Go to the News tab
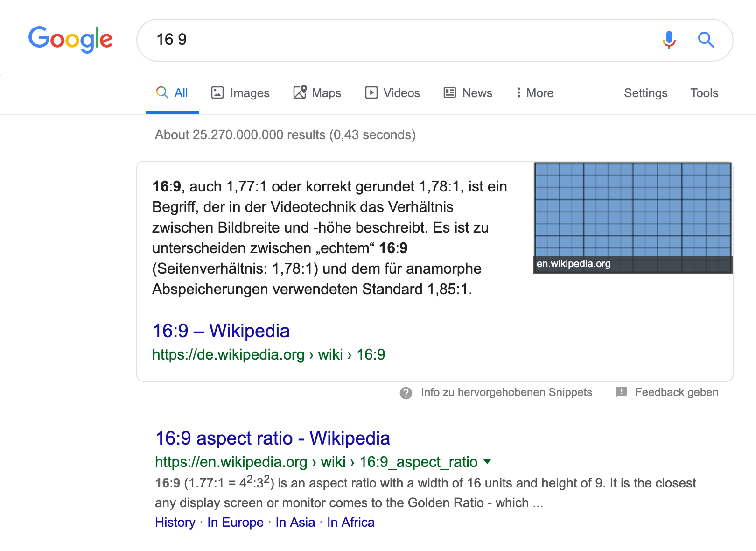Image resolution: width=756 pixels, height=551 pixels. click(x=468, y=93)
